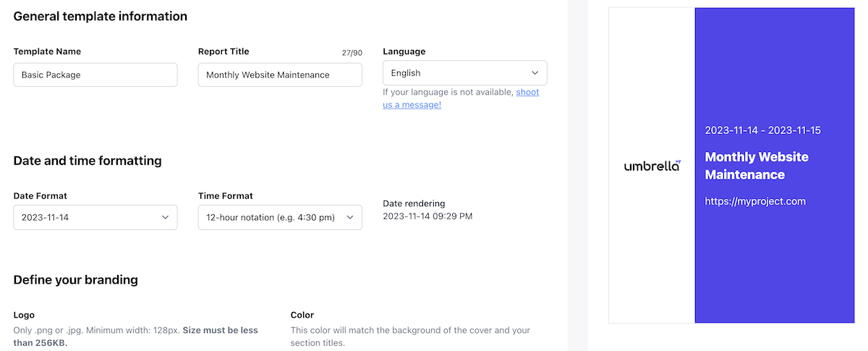This screenshot has height=351, width=868.
Task: Open the Language dropdown showing English
Action: pos(464,73)
